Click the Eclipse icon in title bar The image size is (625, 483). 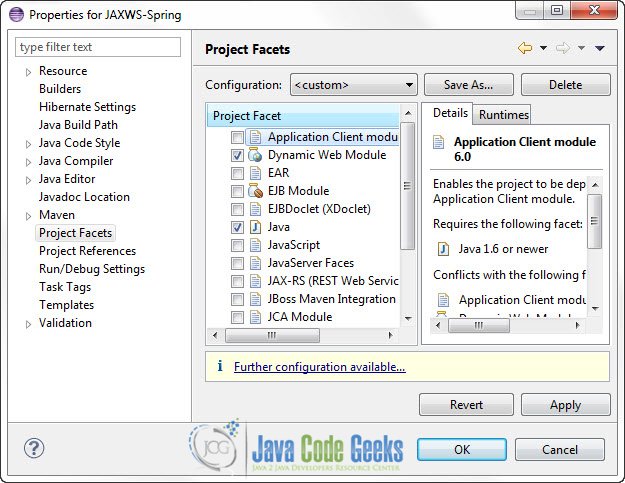tap(17, 14)
